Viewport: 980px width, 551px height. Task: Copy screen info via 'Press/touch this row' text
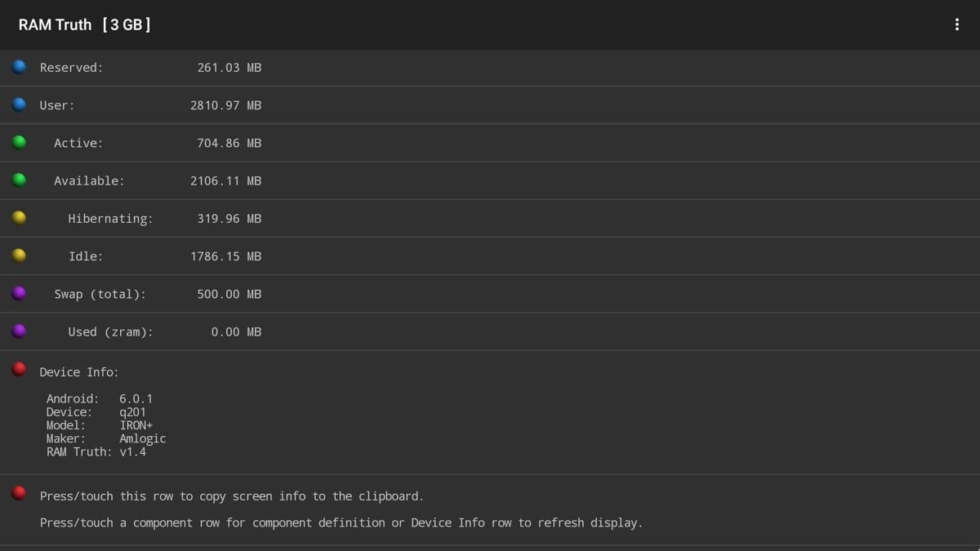pyautogui.click(x=232, y=496)
